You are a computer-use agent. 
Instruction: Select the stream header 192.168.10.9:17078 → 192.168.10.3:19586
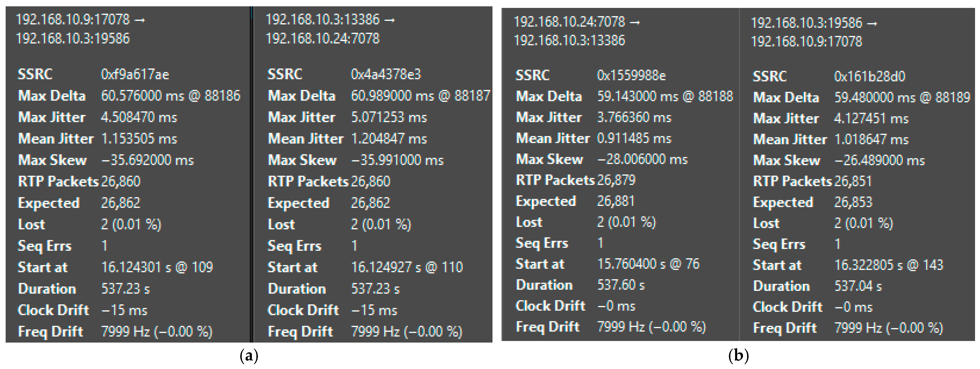pos(80,29)
